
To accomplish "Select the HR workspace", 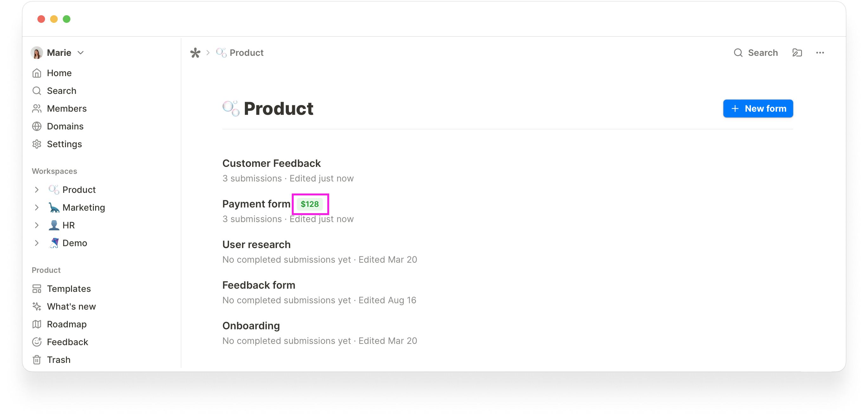I will [69, 226].
